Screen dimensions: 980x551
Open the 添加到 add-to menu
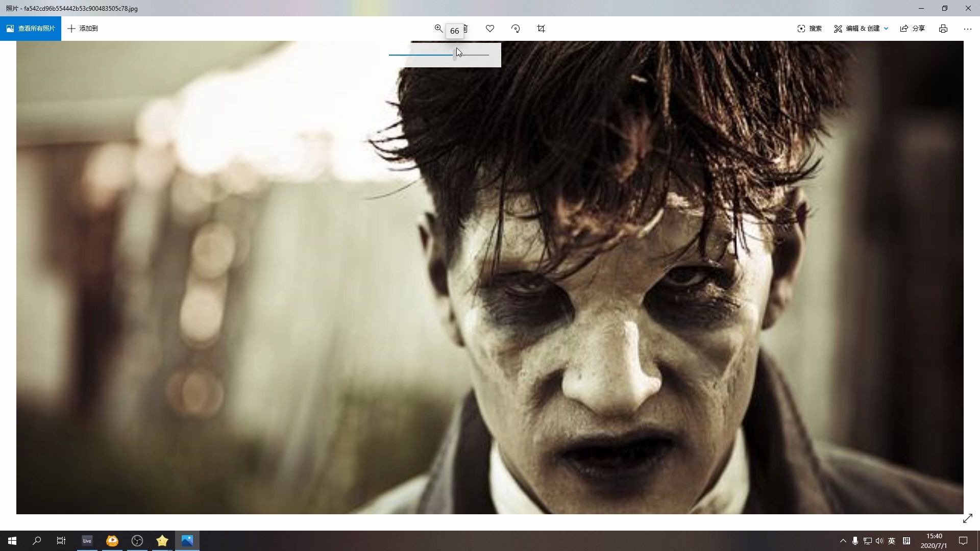click(83, 29)
